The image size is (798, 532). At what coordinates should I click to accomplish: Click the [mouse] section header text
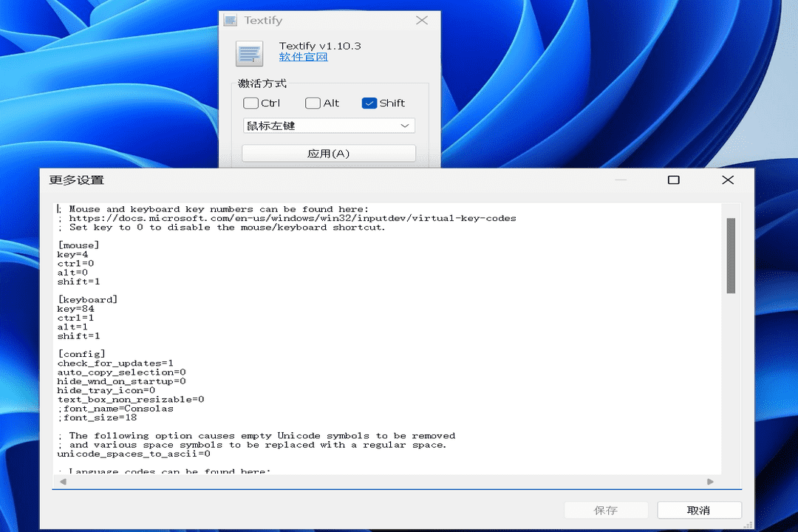click(78, 245)
